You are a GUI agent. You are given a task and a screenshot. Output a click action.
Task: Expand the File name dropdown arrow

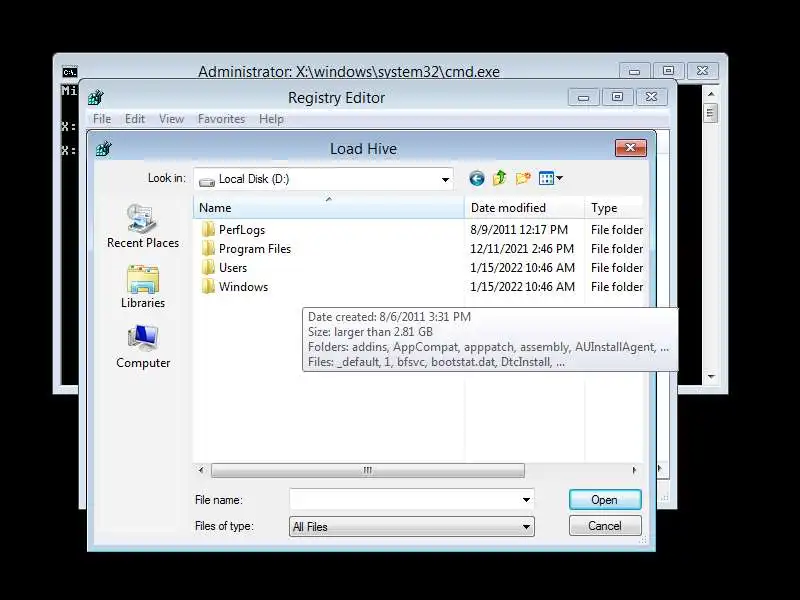click(x=526, y=499)
